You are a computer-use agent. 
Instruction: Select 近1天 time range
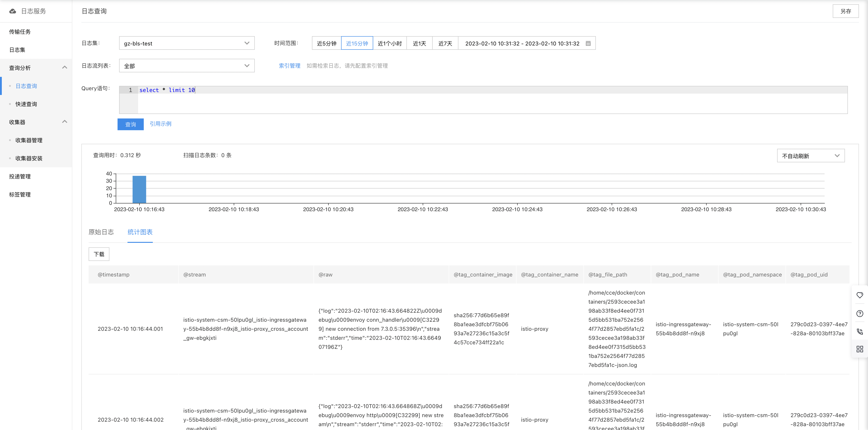(420, 43)
